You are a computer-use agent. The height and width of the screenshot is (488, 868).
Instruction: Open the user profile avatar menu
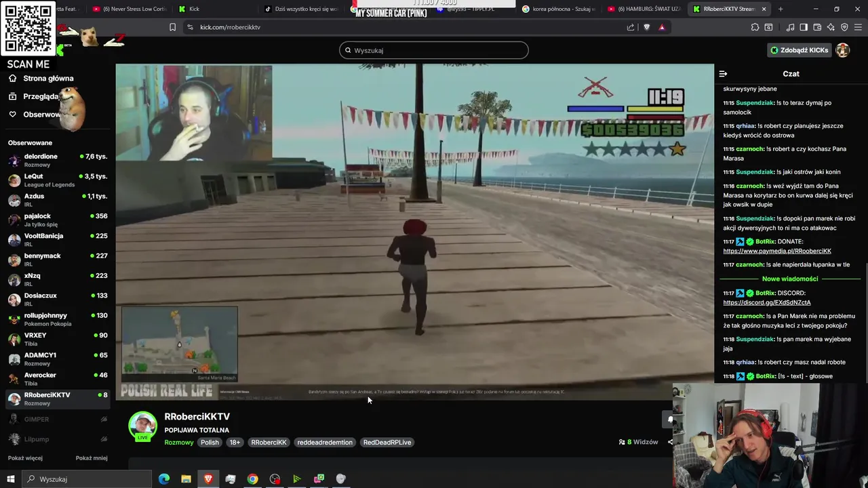[x=842, y=50]
